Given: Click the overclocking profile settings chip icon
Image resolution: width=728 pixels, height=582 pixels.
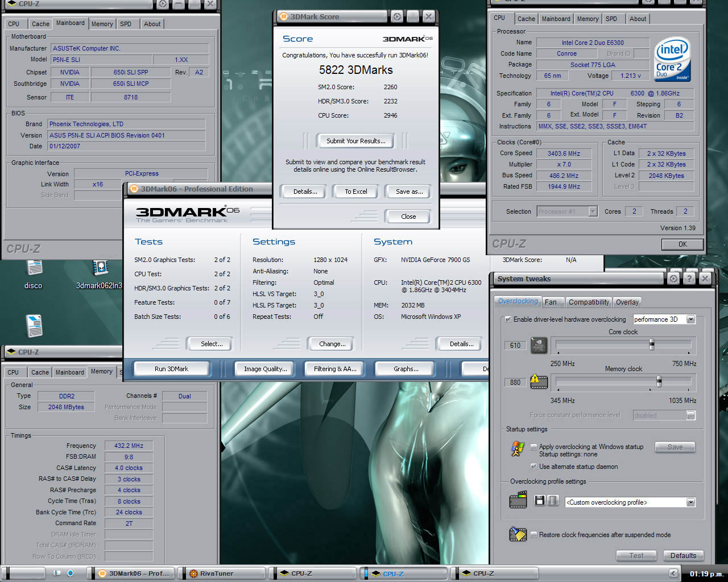Looking at the screenshot, I should click(518, 501).
